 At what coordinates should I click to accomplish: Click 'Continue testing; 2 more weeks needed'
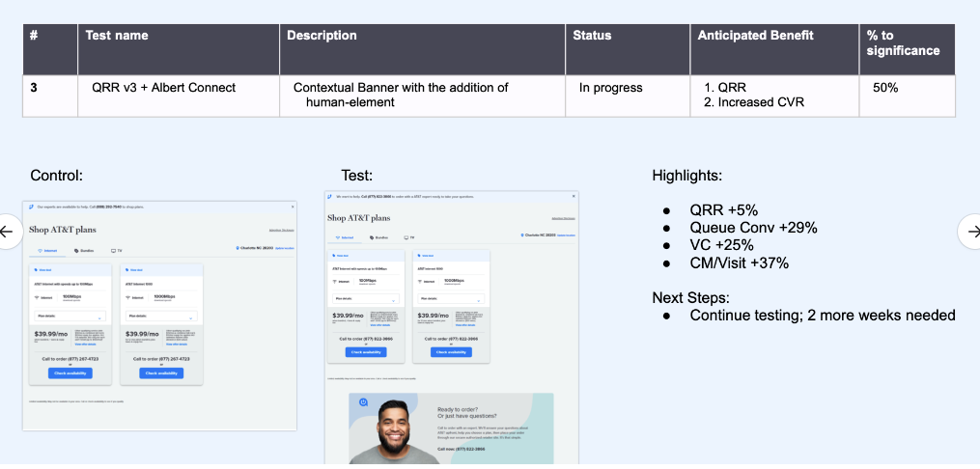pos(823,316)
